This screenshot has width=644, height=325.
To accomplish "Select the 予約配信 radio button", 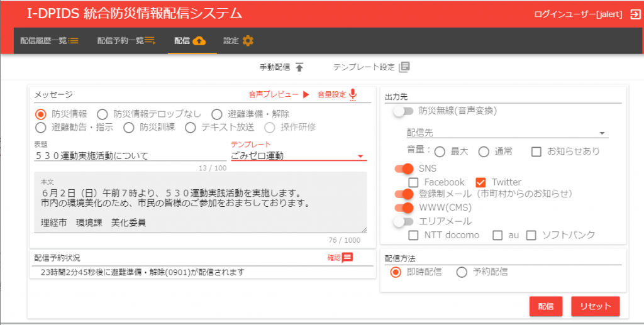I will point(462,272).
